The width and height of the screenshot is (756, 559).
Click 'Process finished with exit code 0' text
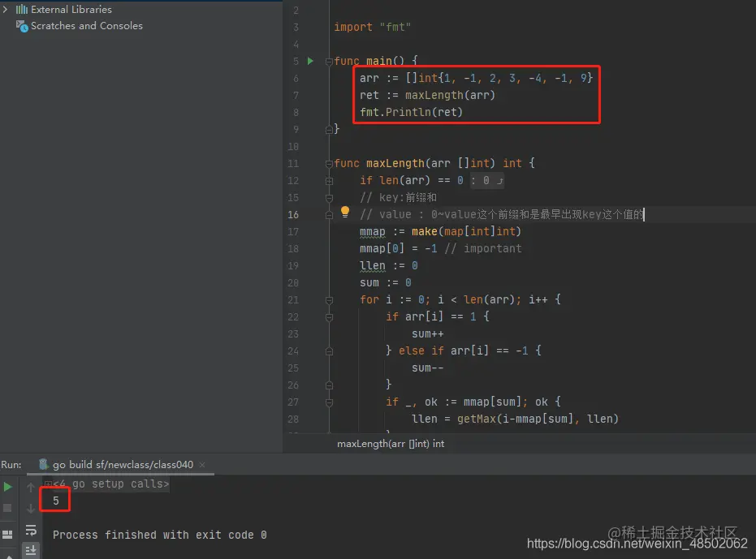pos(160,535)
